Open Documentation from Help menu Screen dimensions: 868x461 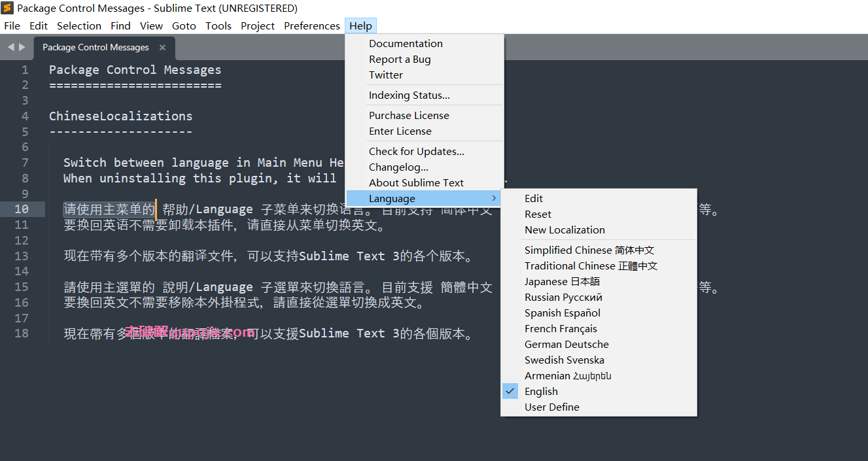click(425, 43)
